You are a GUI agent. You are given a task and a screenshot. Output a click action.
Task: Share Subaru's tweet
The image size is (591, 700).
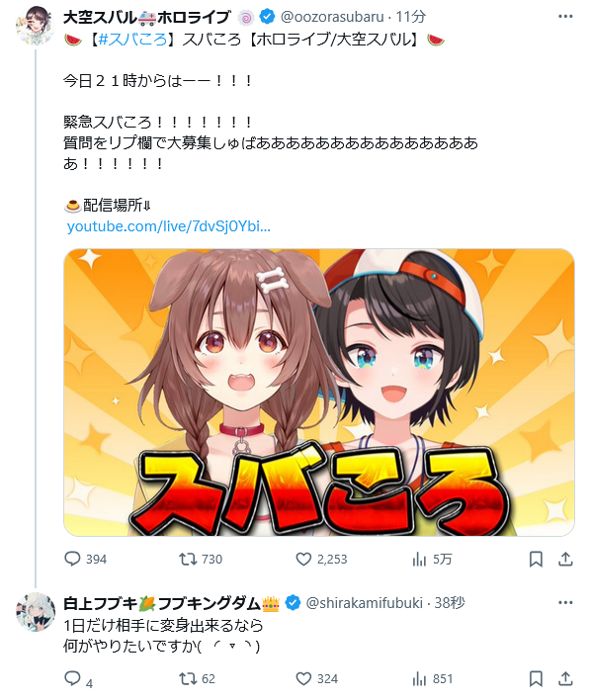tap(565, 559)
